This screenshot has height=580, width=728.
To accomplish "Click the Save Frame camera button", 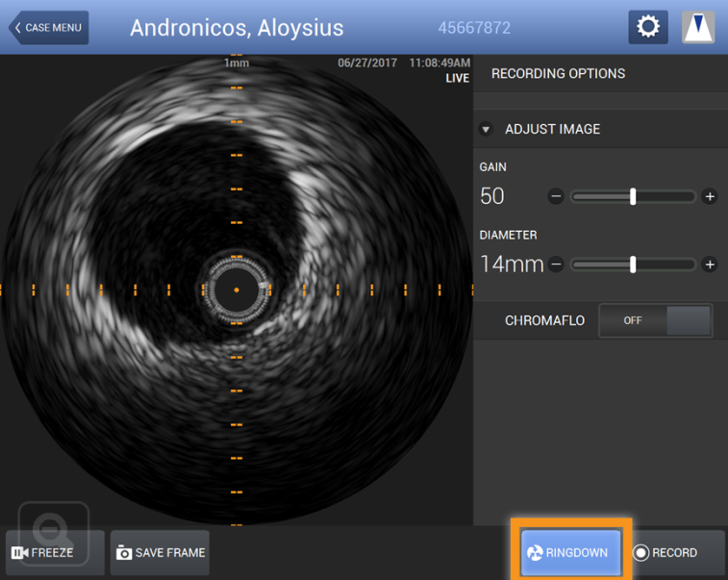I will 160,553.
